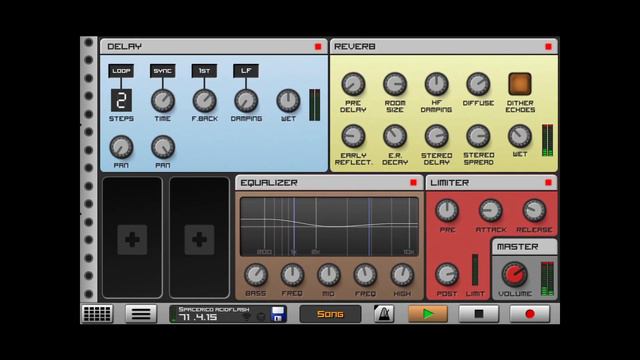
Task: Click the Master output level meter
Action: pyautogui.click(x=547, y=279)
